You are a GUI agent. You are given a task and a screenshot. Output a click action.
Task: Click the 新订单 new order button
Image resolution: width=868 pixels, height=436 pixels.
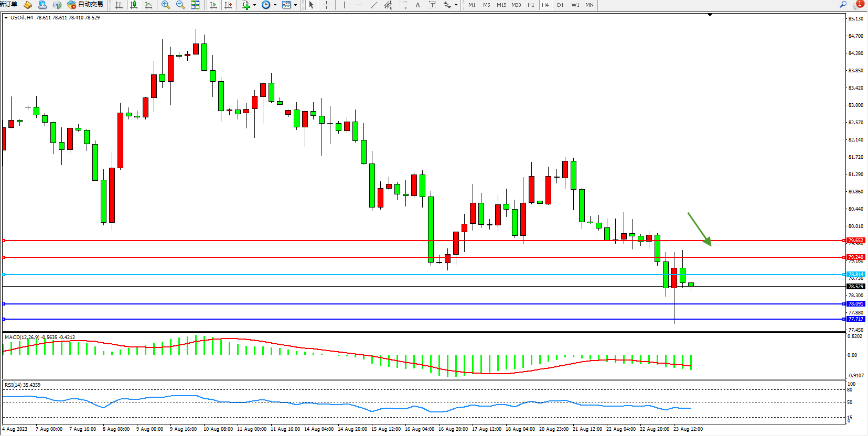(x=9, y=5)
